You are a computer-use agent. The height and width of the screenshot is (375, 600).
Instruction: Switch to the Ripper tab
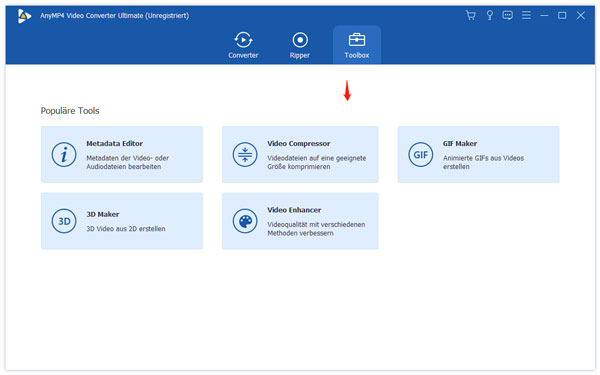[x=300, y=45]
